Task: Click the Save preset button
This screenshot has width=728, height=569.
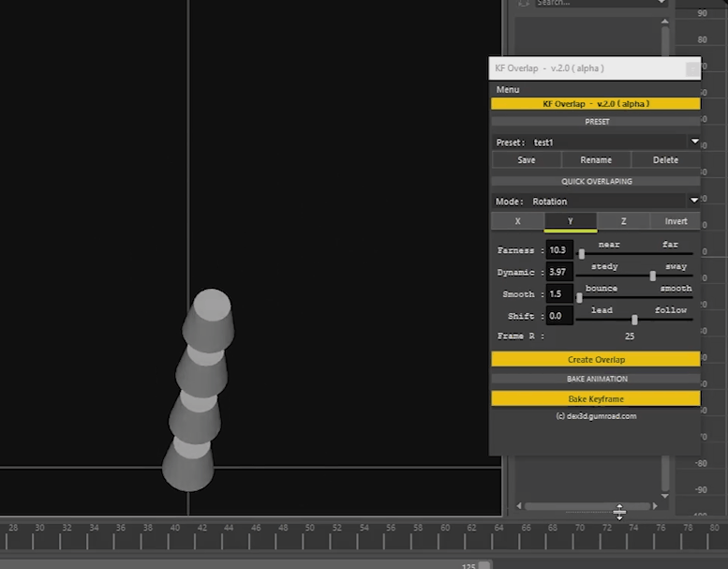Action: 527,159
